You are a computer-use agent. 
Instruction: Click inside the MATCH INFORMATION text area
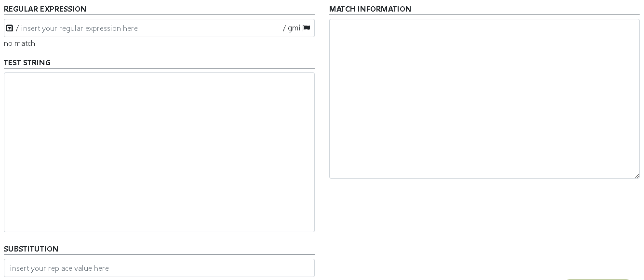pyautogui.click(x=484, y=98)
